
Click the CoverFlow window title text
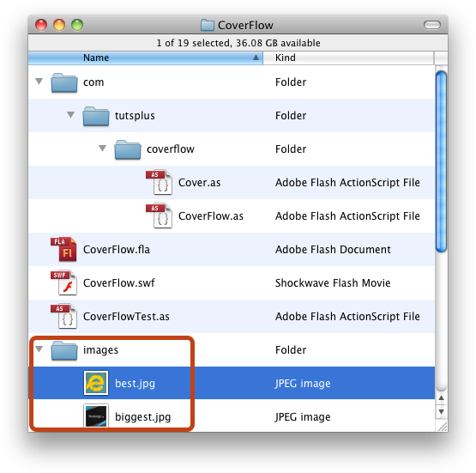pyautogui.click(x=245, y=25)
